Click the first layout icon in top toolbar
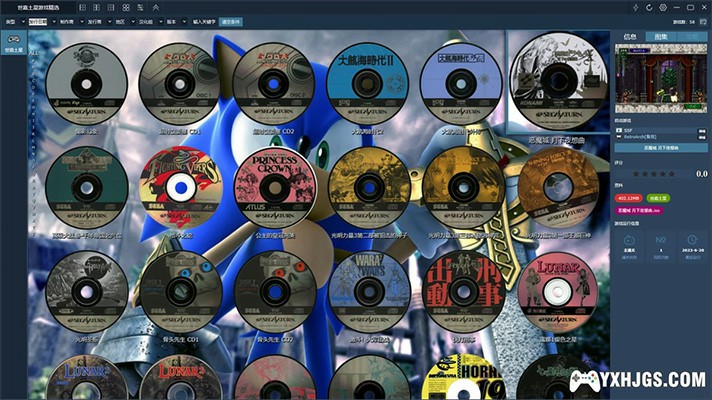 [x=82, y=7]
